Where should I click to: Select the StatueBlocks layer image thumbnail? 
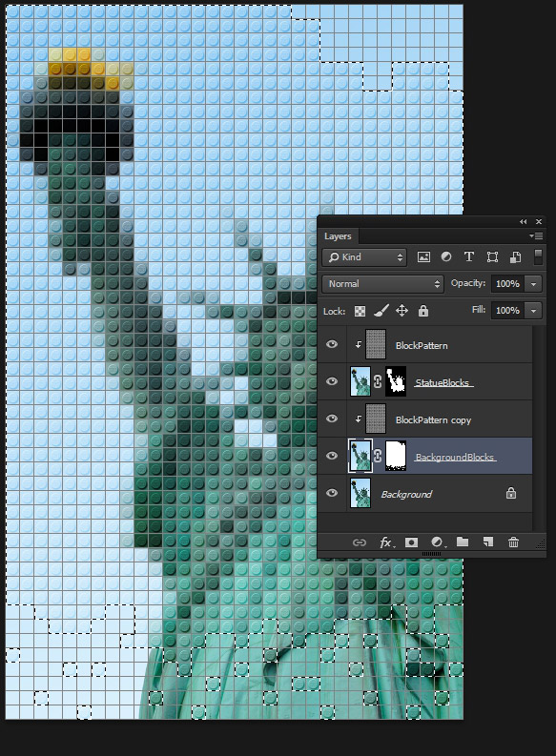[x=360, y=381]
